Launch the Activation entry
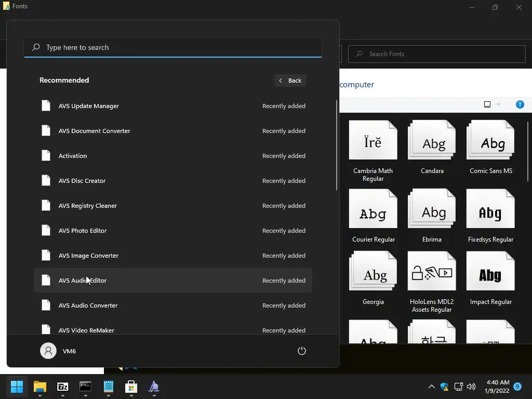 173,156
